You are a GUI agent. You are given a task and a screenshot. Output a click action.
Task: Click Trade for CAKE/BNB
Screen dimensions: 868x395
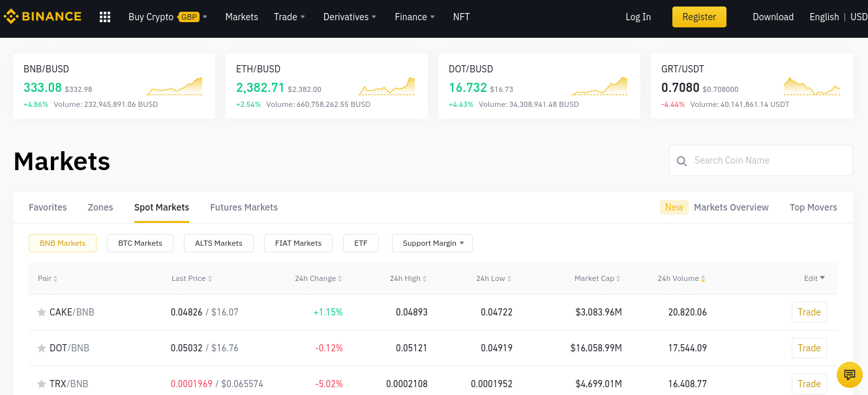pyautogui.click(x=809, y=312)
